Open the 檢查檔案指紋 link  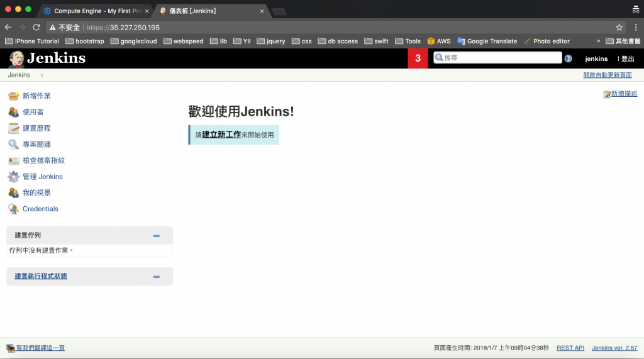point(43,160)
